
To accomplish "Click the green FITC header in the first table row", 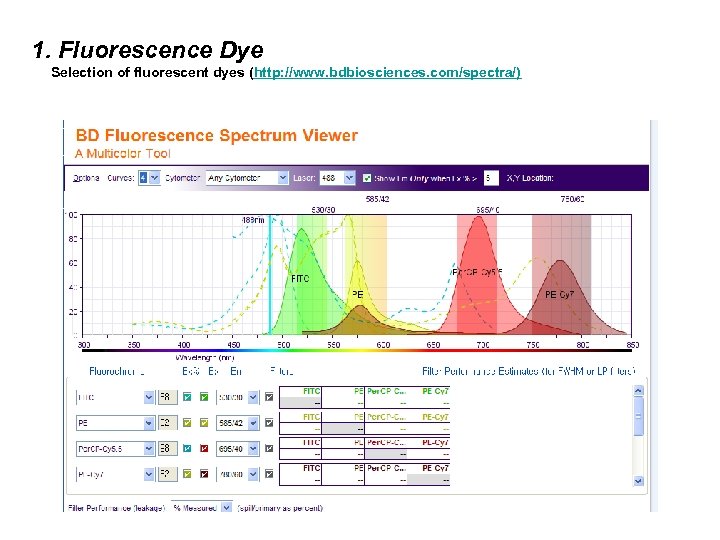I will point(311,391).
